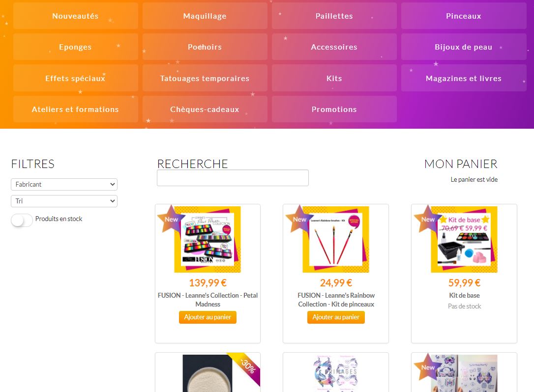Open the Kit de base product image
Screen dimensions: 534x392
coord(464,239)
